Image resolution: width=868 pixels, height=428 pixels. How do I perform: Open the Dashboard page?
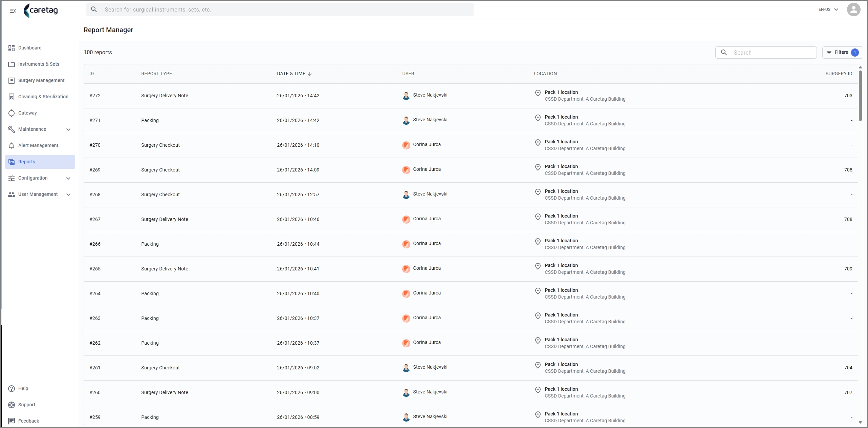click(x=40, y=48)
